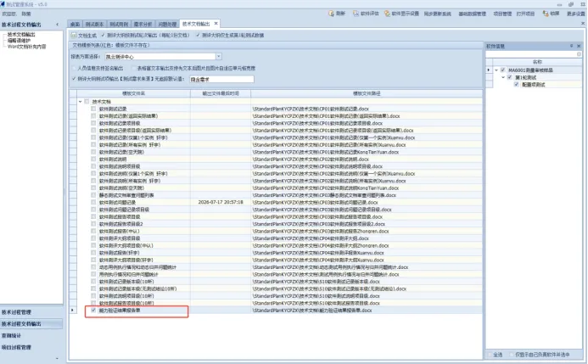Switch to the 测试版本 tab
This screenshot has width=588, height=364.
[x=94, y=24]
